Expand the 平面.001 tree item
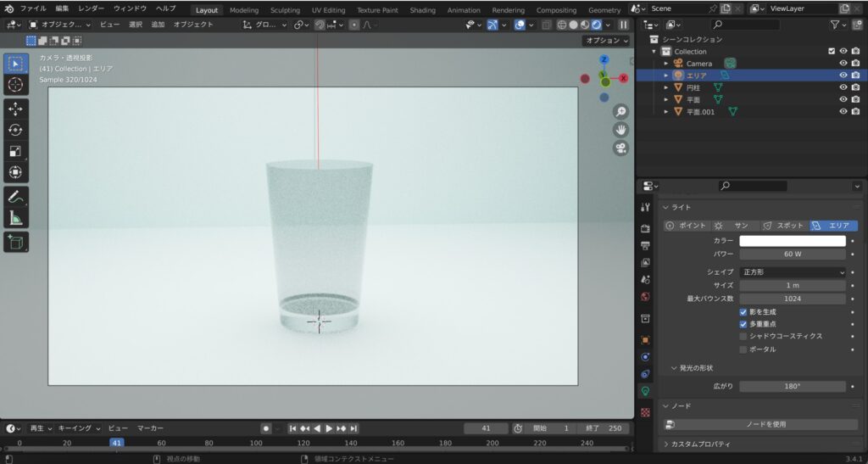The height and width of the screenshot is (464, 868). [x=666, y=112]
